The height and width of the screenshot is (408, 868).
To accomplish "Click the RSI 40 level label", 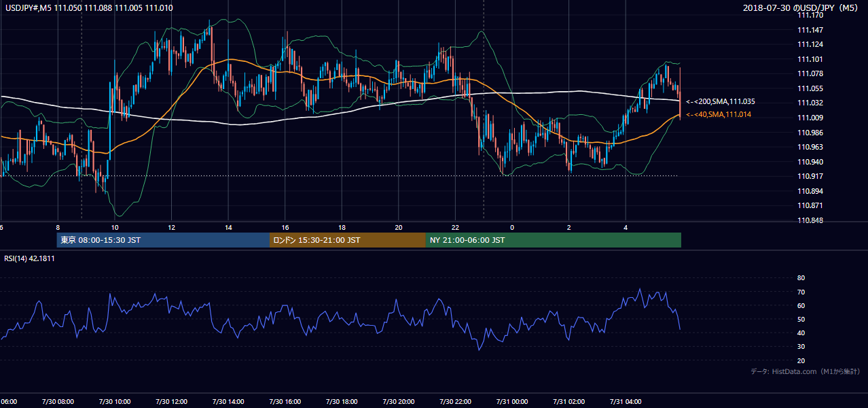I will (801, 333).
